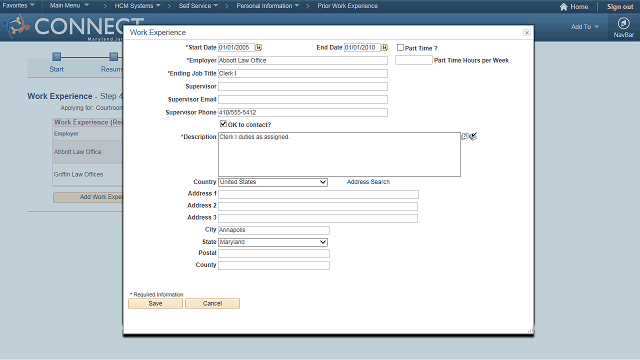Click Sign out link
Screen dimensions: 640x360
coord(620,7)
